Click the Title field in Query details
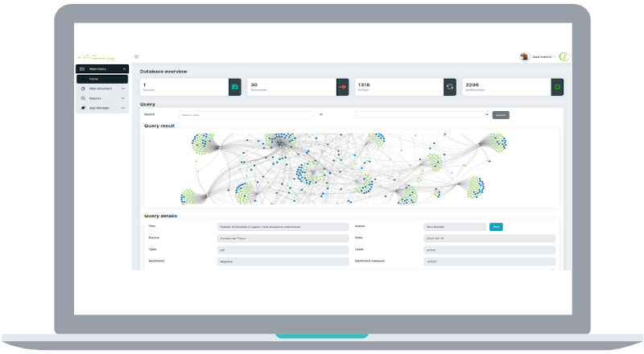The height and width of the screenshot is (354, 644). pyautogui.click(x=283, y=227)
